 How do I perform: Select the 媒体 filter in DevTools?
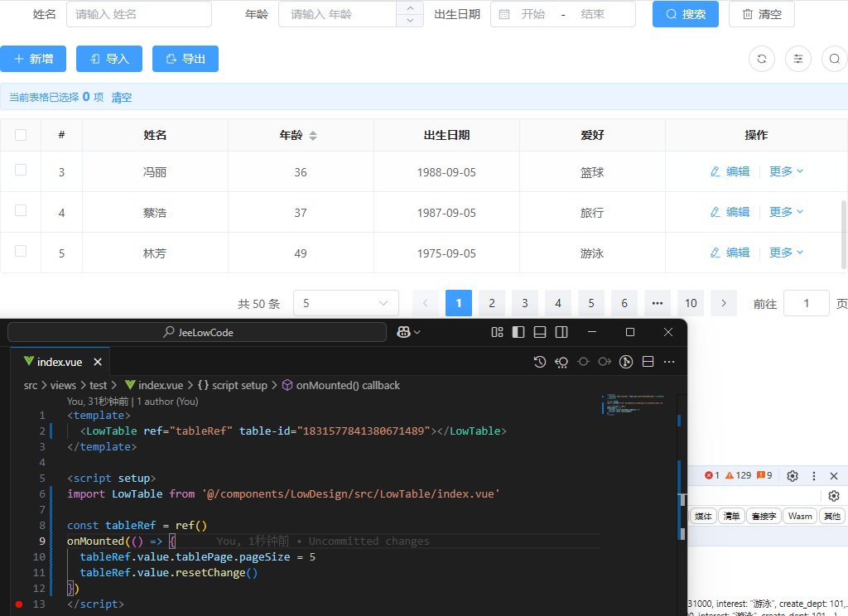point(703,516)
